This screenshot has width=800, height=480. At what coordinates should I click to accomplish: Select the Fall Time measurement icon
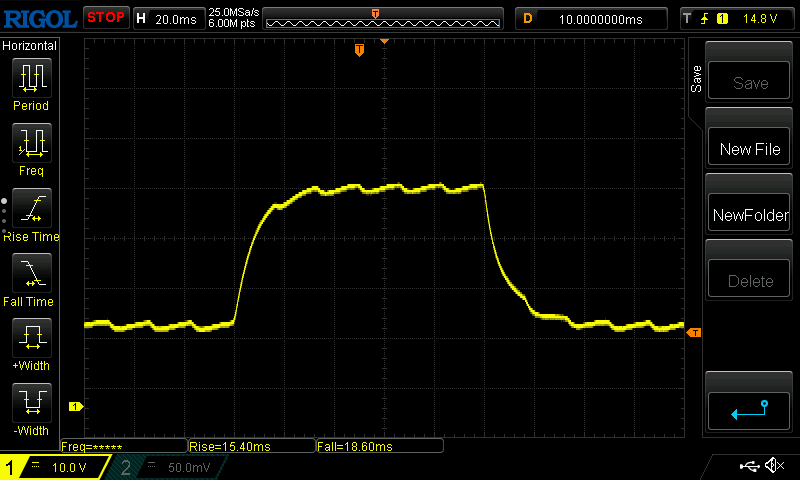coord(32,273)
